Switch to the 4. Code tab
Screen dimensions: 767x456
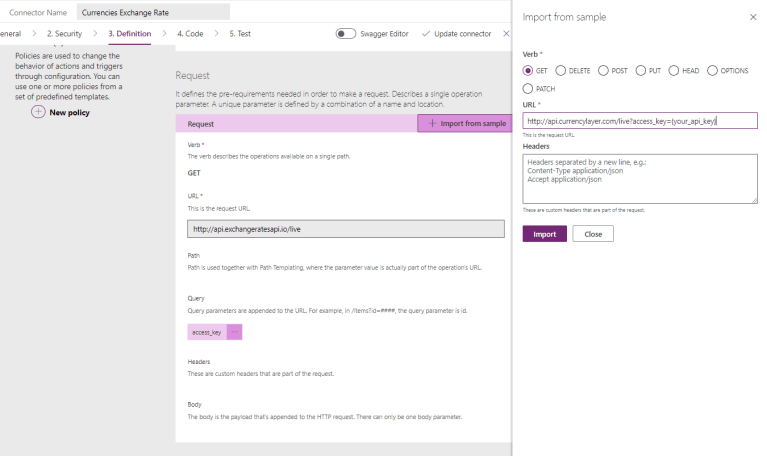tap(190, 34)
